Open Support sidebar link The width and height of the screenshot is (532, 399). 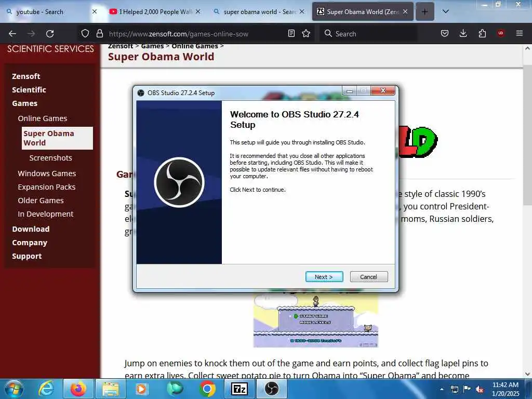27,256
